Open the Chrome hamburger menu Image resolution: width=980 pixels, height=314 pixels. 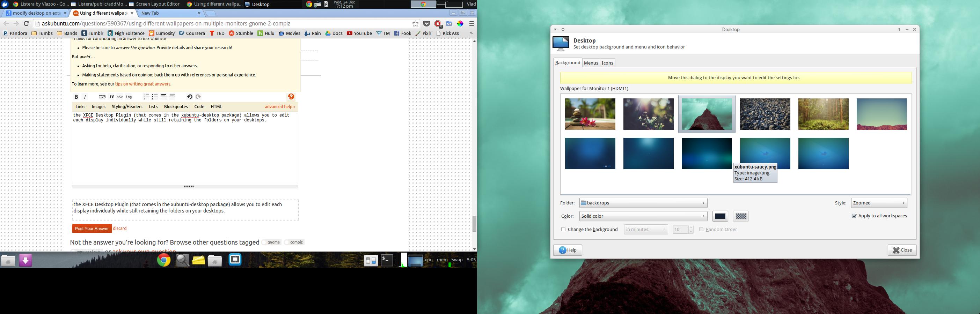pyautogui.click(x=471, y=24)
